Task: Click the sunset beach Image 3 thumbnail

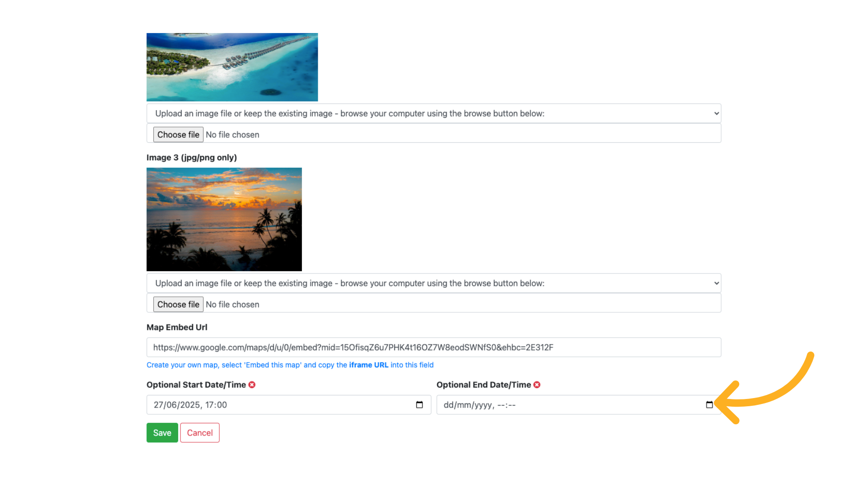Action: (x=224, y=219)
